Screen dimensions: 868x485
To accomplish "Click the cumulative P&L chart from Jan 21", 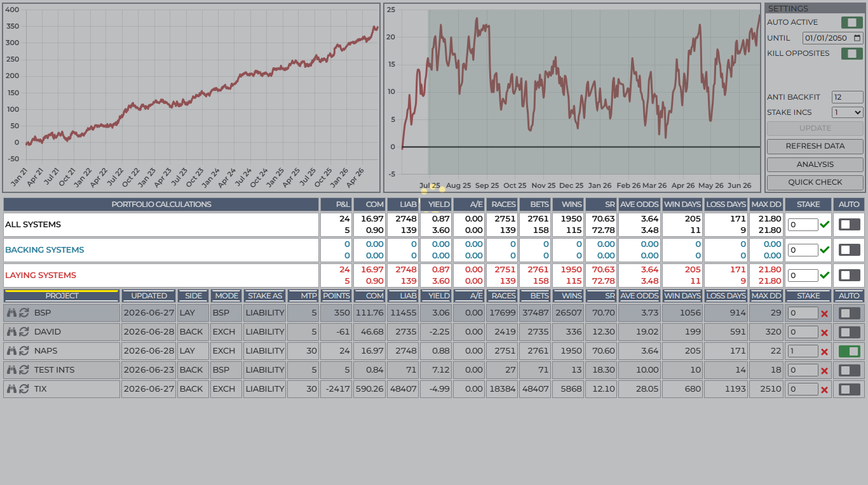I will [191, 98].
